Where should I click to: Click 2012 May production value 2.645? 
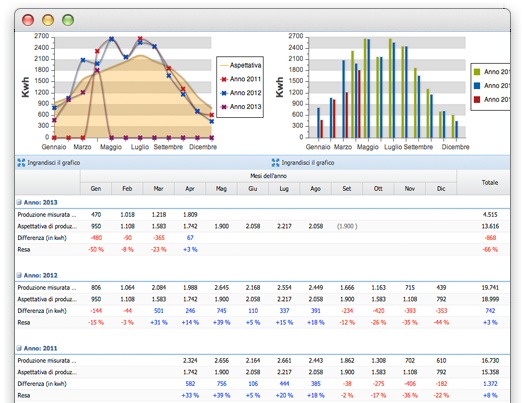point(221,288)
